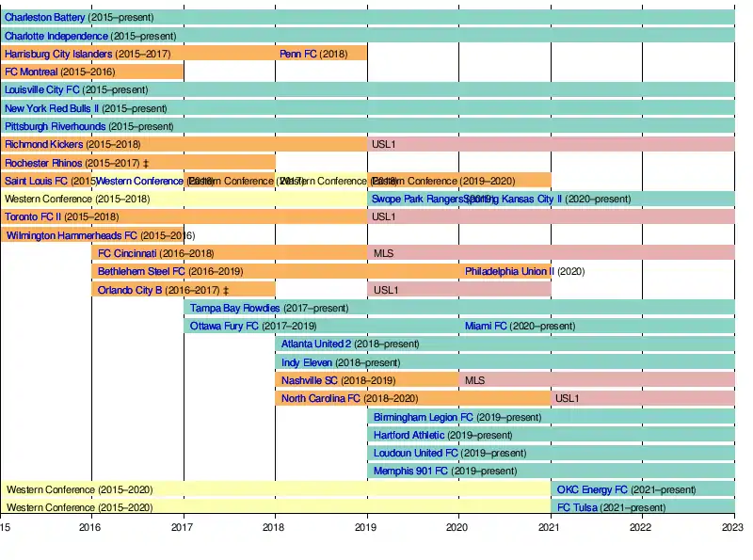Image resolution: width=753 pixels, height=560 pixels.
Task: Open the Tampa Bay Rowdies link
Action: coord(234,308)
